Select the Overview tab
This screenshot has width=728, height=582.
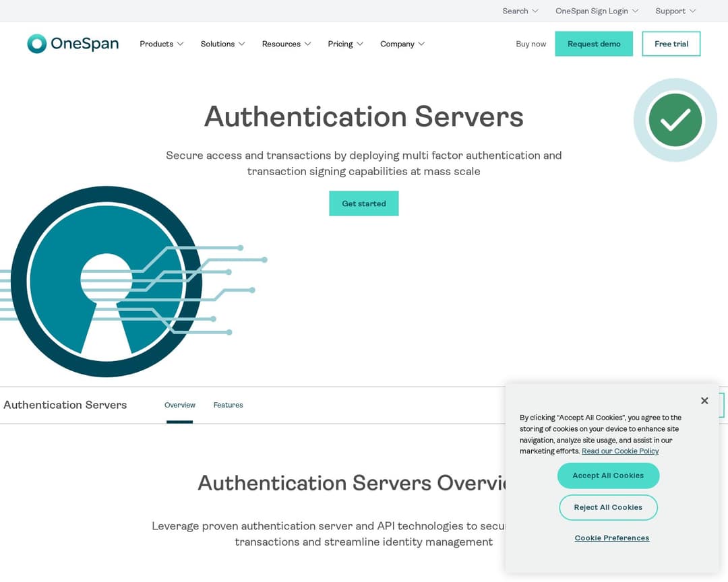[179, 405]
